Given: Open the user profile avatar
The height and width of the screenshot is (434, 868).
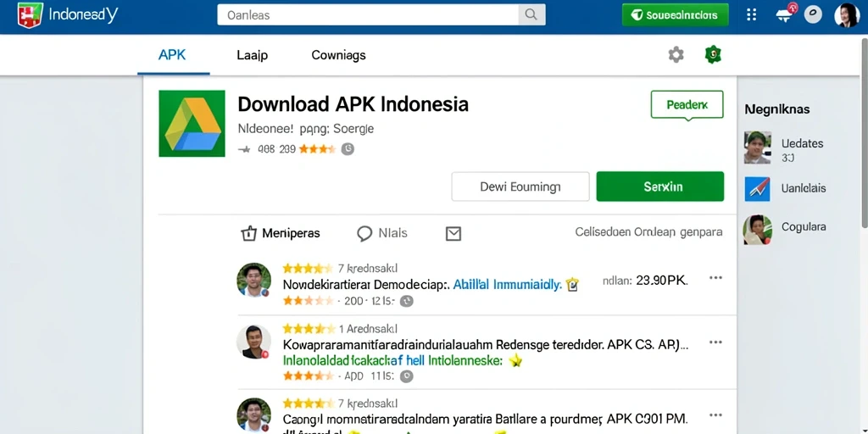Looking at the screenshot, I should [847, 15].
